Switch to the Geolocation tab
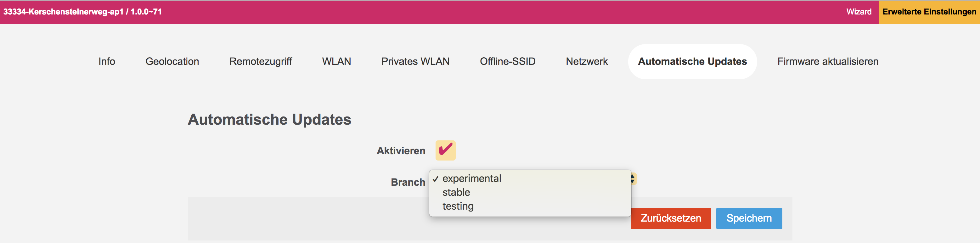Image resolution: width=980 pixels, height=243 pixels. (x=172, y=62)
